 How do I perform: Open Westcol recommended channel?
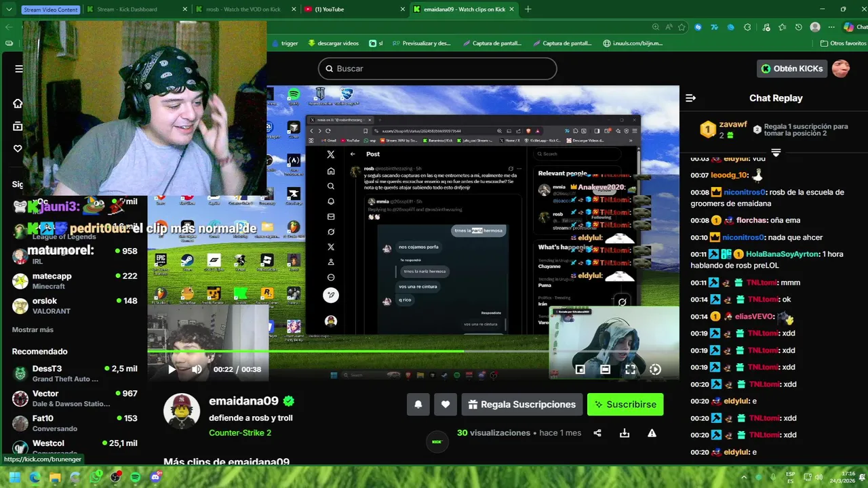75,447
